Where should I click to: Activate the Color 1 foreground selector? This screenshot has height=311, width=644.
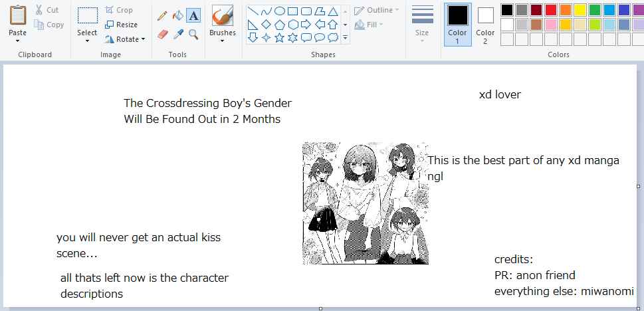tap(457, 25)
